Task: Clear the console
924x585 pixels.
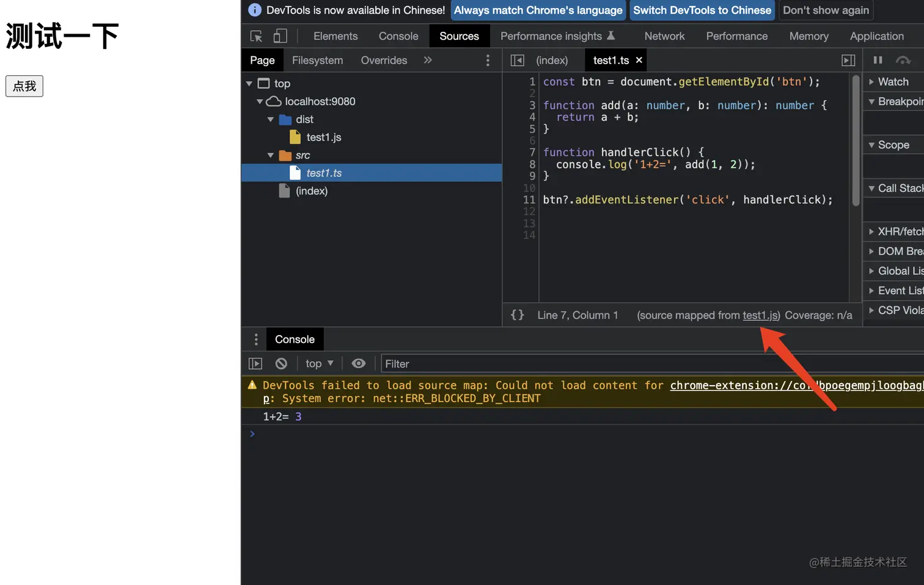Action: point(281,364)
